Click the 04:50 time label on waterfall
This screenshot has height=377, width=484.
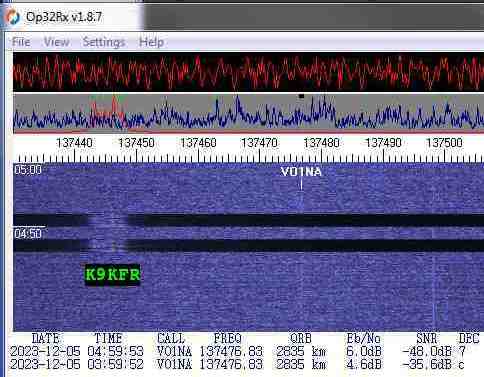28,234
